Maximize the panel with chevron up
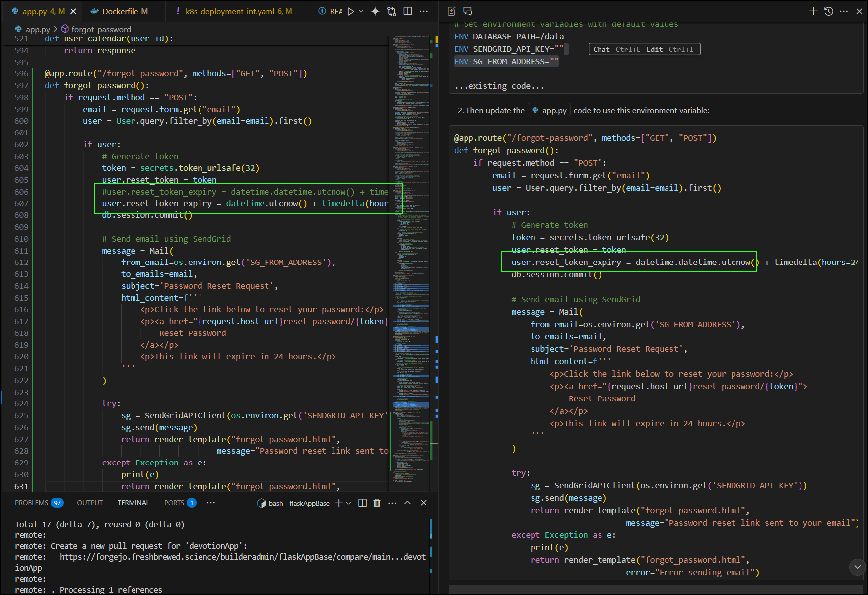 coord(407,503)
